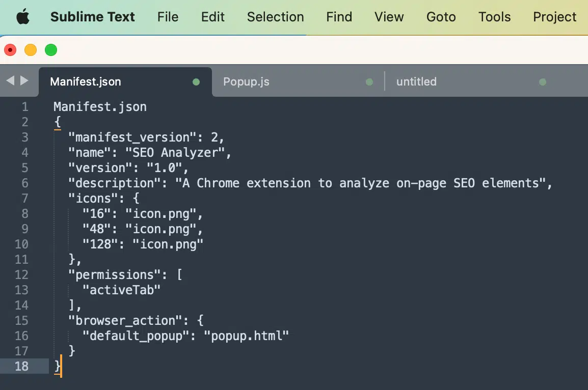Open the Sublime Text application menu
The width and height of the screenshot is (588, 390).
pos(92,17)
